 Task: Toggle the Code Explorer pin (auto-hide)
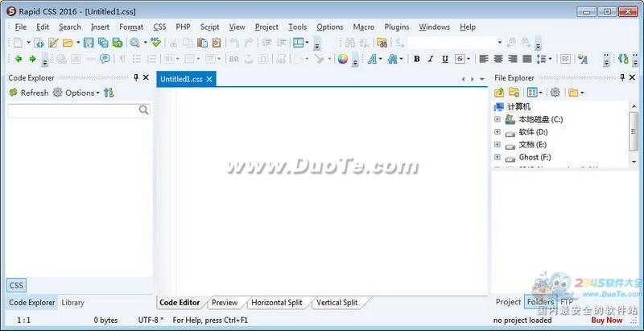click(136, 77)
